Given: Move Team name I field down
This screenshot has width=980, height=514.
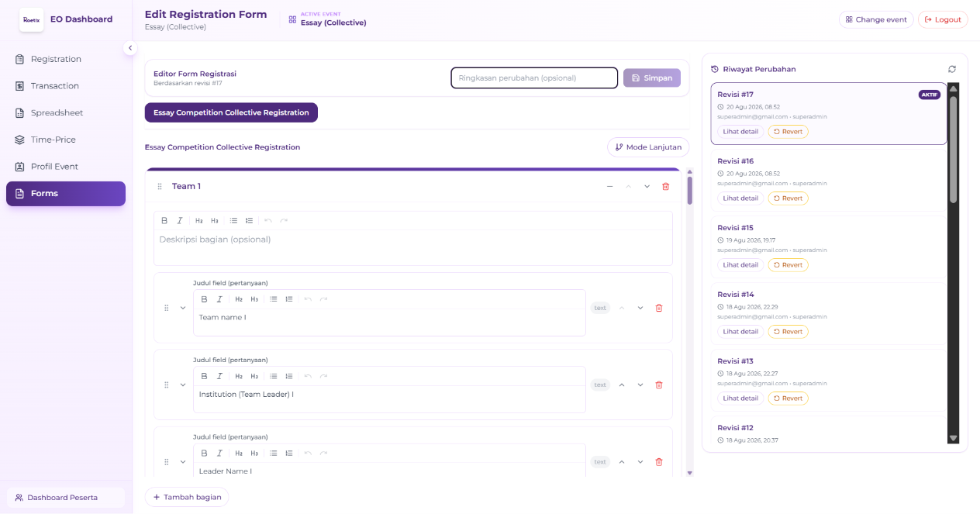Looking at the screenshot, I should [x=640, y=308].
